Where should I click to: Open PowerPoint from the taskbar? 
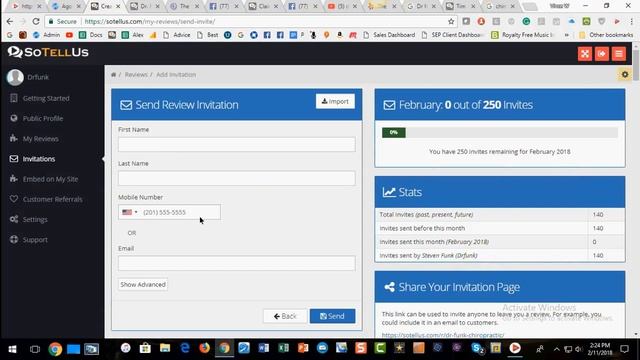pos(303,348)
